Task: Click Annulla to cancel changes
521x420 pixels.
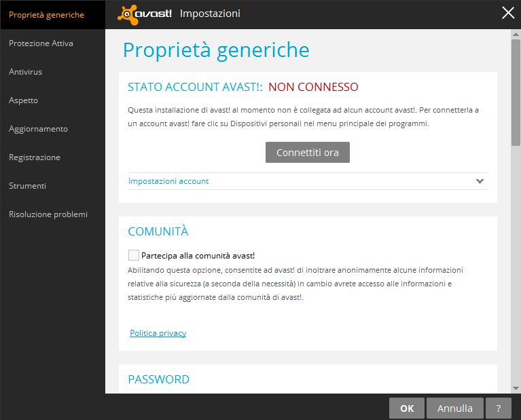Action: [455, 408]
